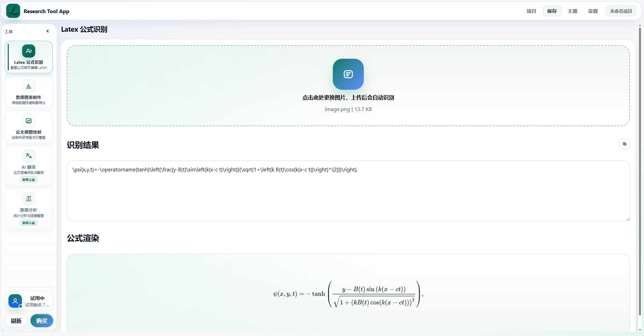Click the Research Tool App logo icon
The width and height of the screenshot is (644, 336).
click(13, 11)
